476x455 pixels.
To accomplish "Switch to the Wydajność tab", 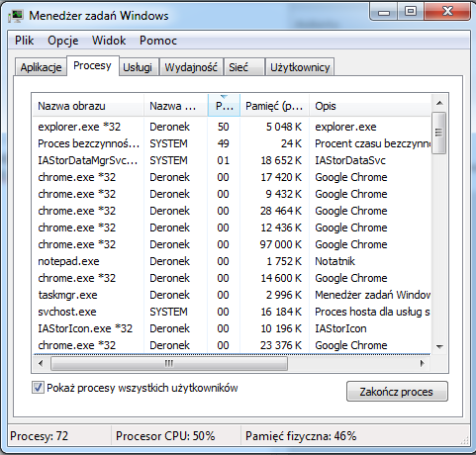I will pyautogui.click(x=191, y=67).
